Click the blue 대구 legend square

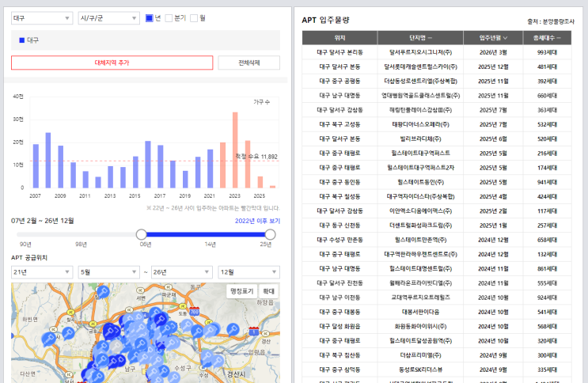pyautogui.click(x=21, y=40)
